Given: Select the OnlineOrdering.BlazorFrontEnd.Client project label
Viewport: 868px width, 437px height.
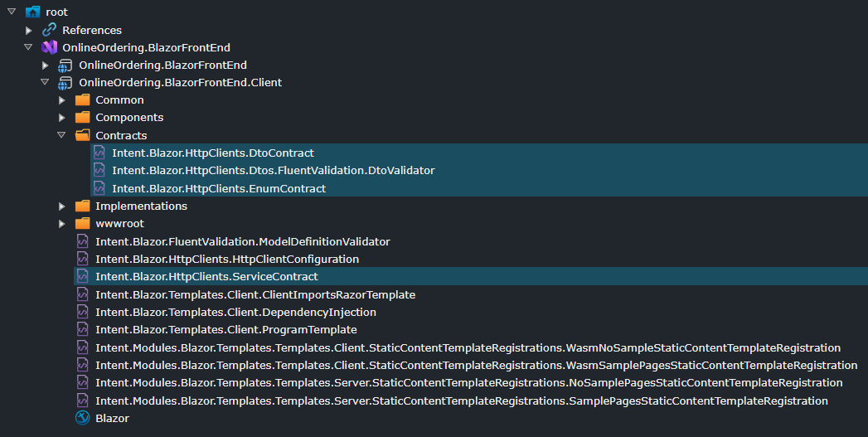Looking at the screenshot, I should pos(181,83).
